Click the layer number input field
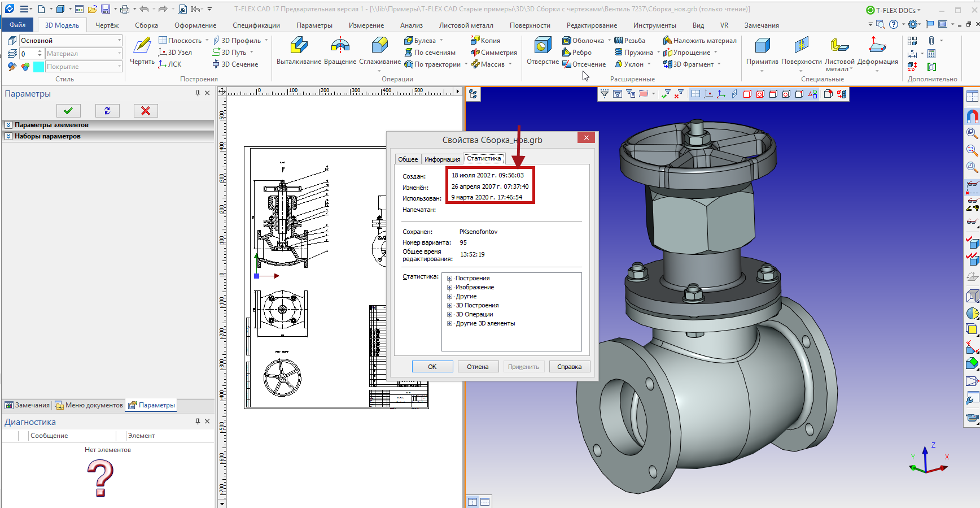 coord(27,54)
